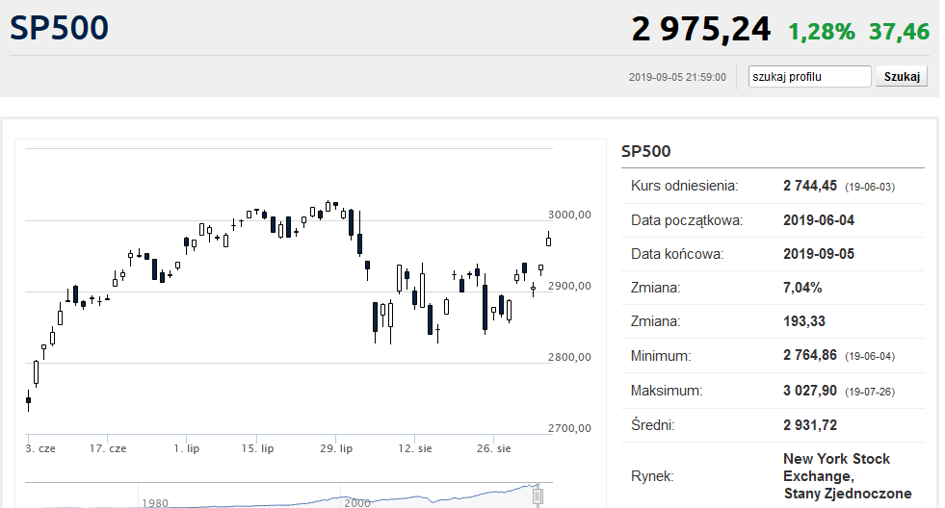The image size is (945, 508).
Task: Select the '17. cze' date axis label
Action: (108, 448)
